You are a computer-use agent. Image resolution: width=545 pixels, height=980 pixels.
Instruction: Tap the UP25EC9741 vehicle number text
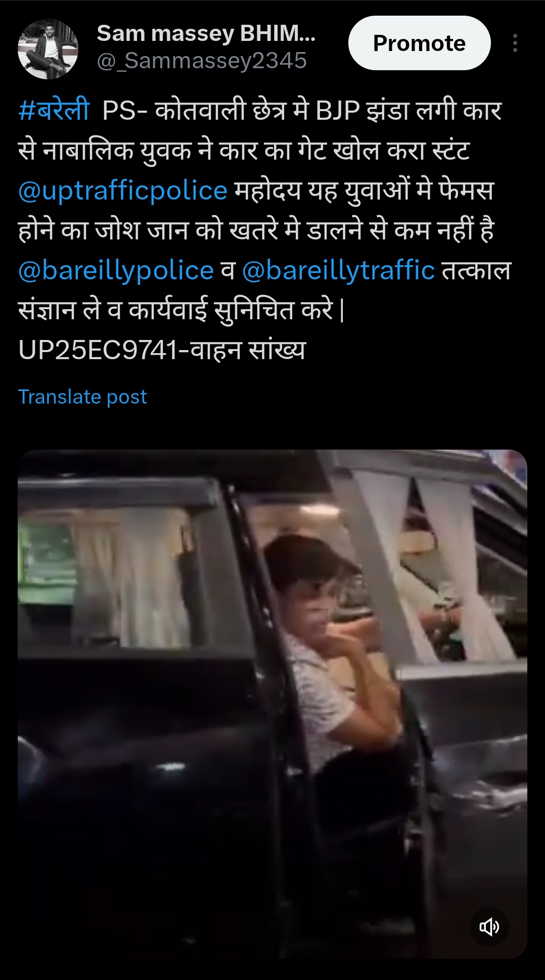pos(98,350)
